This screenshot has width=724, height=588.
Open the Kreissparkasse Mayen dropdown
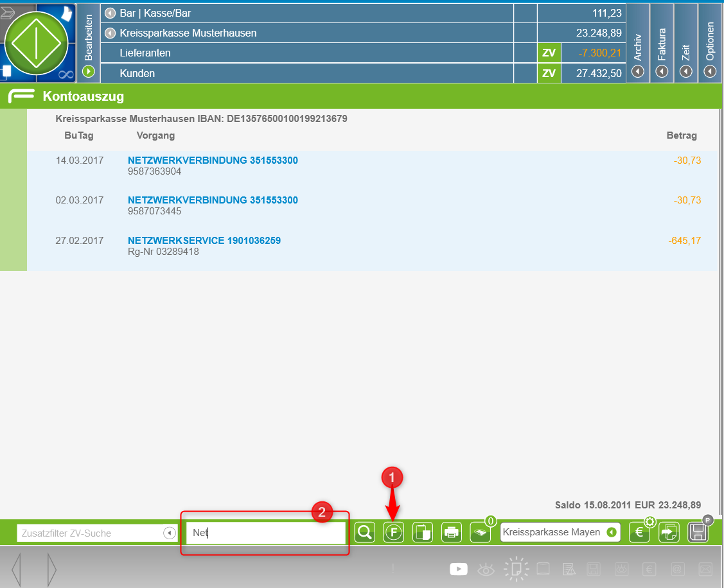tap(612, 532)
